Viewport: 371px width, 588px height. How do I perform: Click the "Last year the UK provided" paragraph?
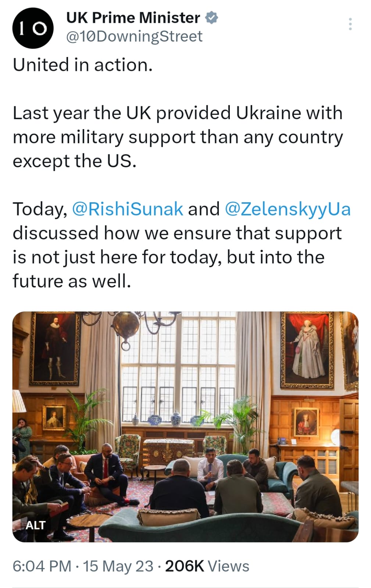pos(178,137)
